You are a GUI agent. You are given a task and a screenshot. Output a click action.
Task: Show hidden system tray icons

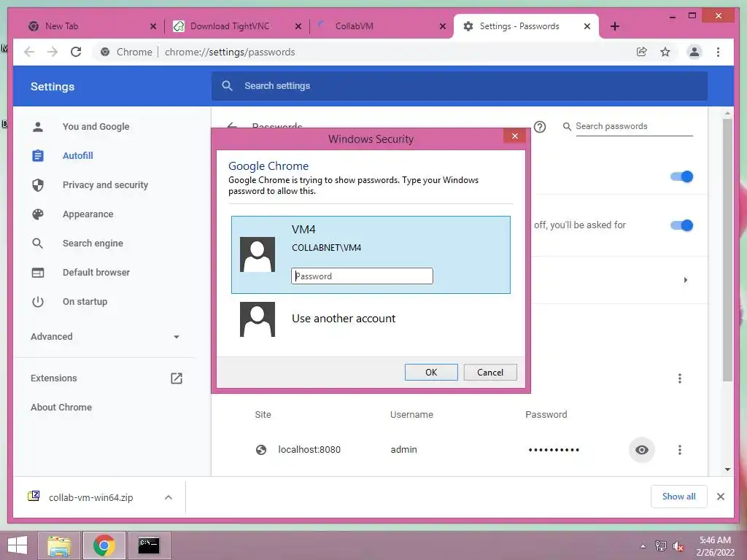643,546
